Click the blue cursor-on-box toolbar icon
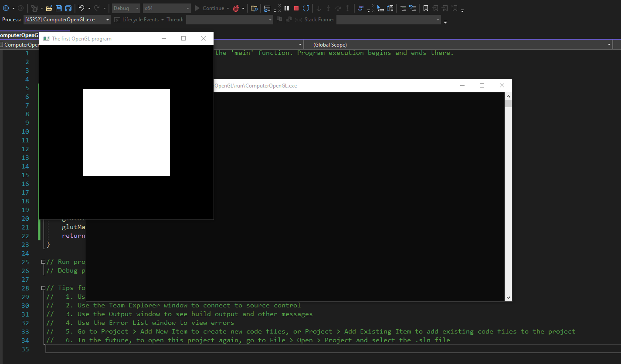 click(x=380, y=8)
